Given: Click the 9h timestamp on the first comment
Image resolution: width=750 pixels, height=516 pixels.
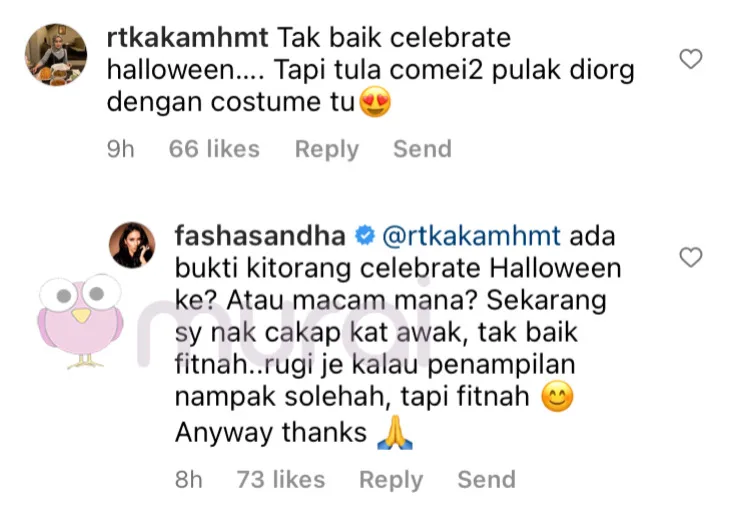Looking at the screenshot, I should [121, 149].
